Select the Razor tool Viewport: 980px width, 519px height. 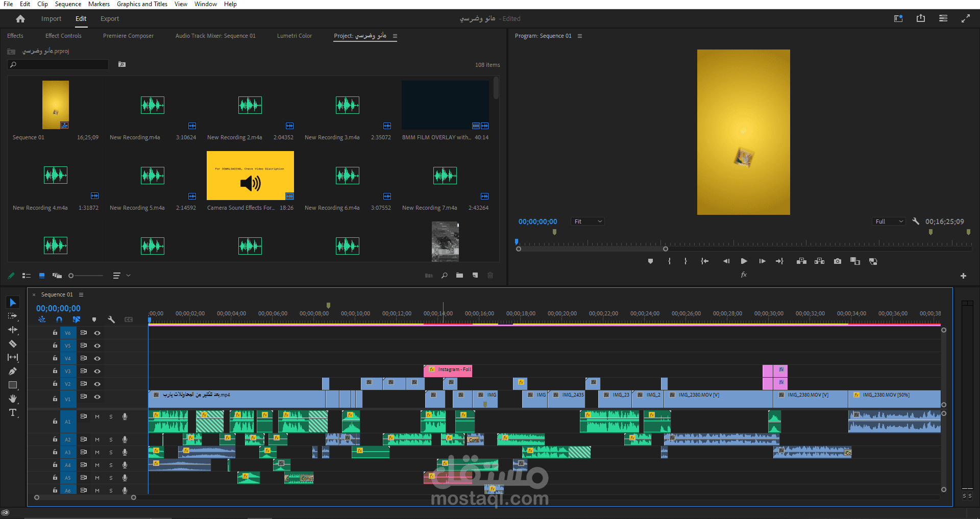point(13,344)
